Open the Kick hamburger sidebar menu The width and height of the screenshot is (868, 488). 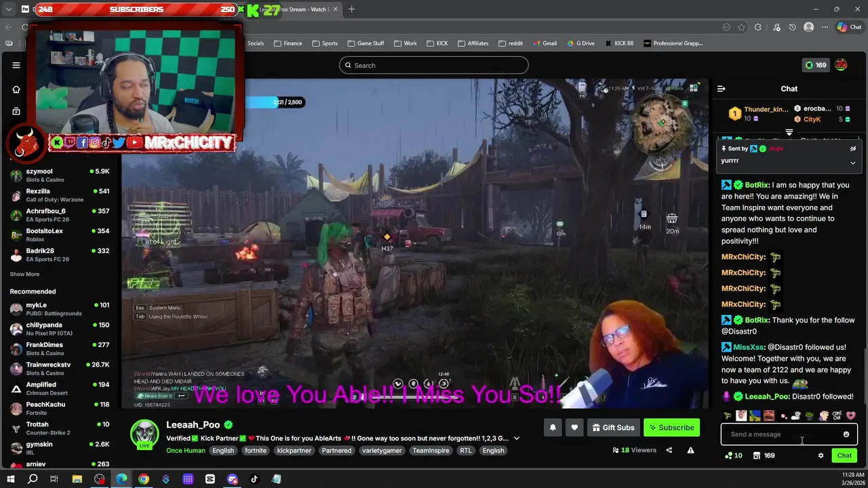pos(16,65)
